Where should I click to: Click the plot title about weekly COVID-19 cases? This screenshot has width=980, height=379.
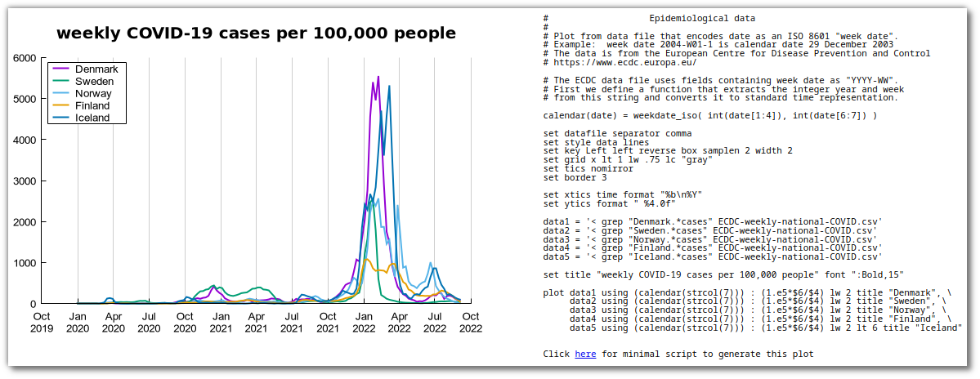pyautogui.click(x=256, y=33)
